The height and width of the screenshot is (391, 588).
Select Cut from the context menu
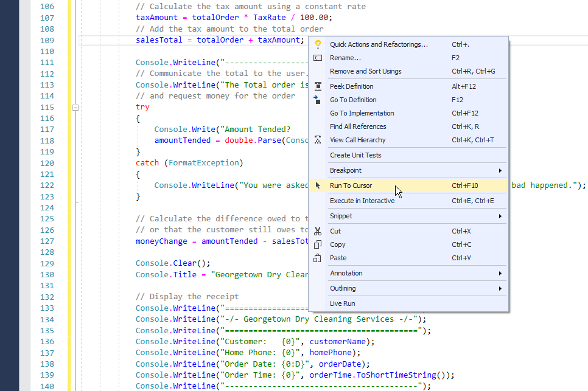click(408, 231)
